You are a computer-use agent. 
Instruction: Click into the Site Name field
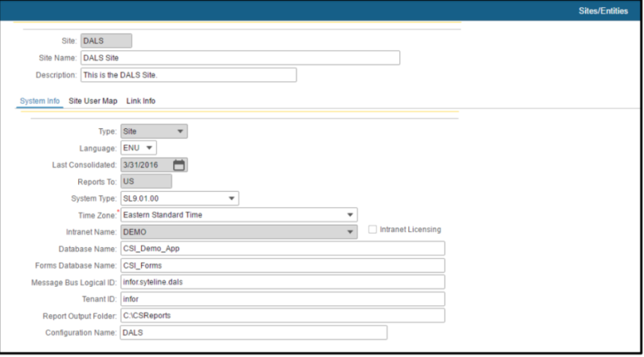tap(240, 57)
